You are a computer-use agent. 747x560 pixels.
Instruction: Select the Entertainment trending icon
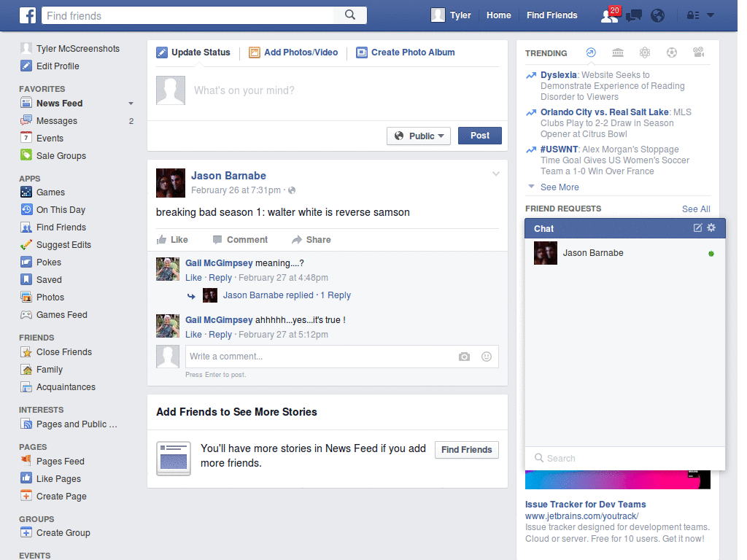[x=699, y=52]
